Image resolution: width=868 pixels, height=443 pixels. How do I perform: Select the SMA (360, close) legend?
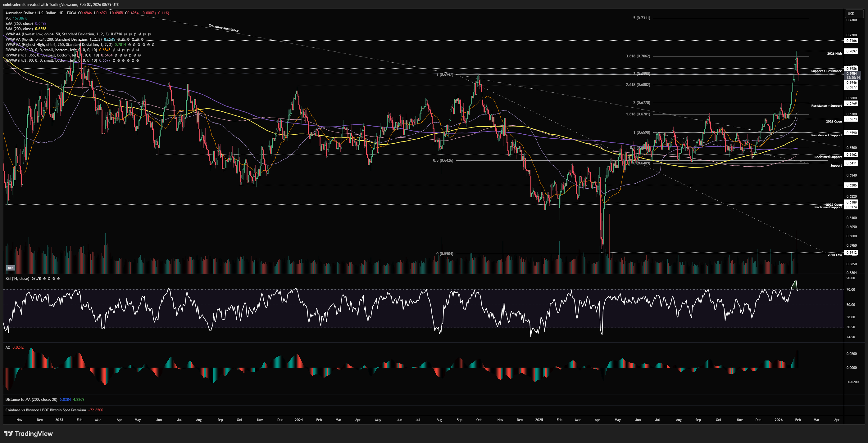[19, 24]
